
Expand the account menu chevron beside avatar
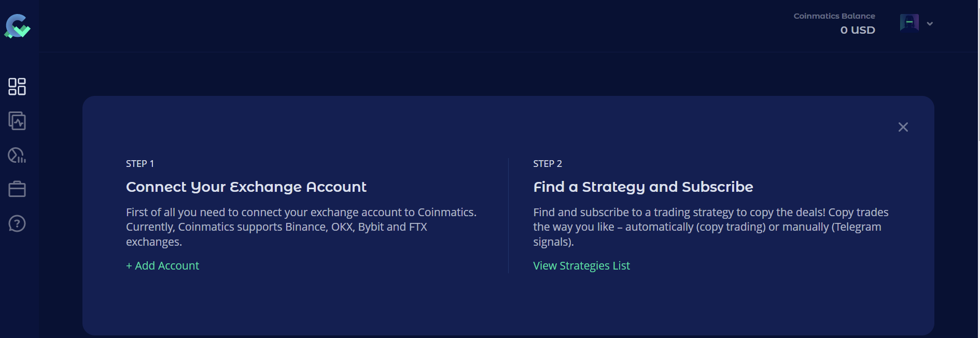(930, 24)
